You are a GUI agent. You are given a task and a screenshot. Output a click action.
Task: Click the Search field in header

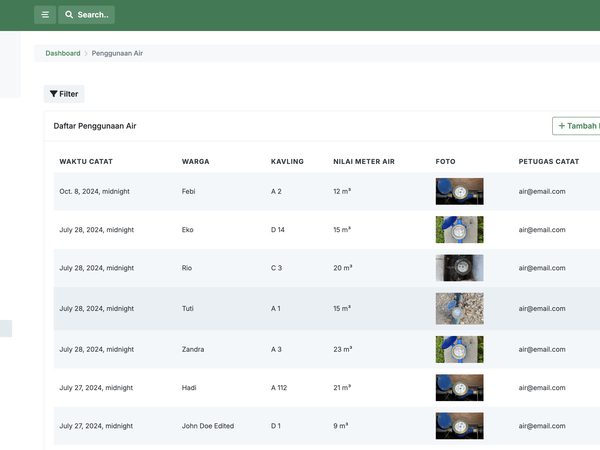(x=86, y=15)
